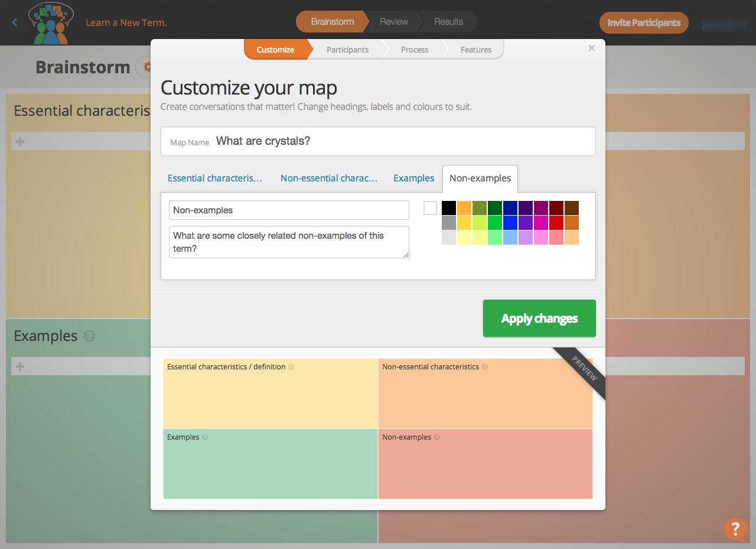The image size is (756, 549).
Task: Switch to the Customize step tab
Action: pyautogui.click(x=276, y=50)
